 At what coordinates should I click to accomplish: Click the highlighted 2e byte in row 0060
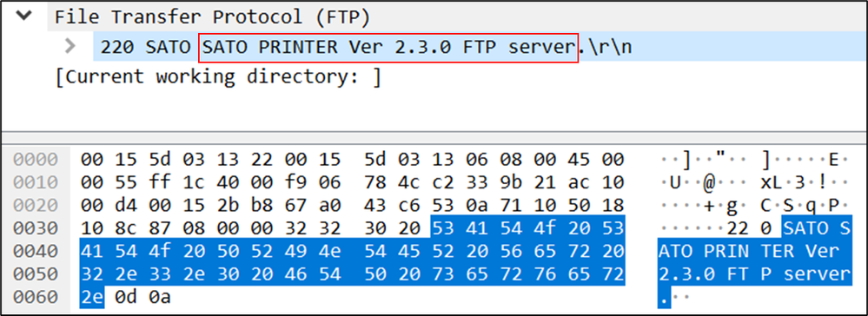[89, 298]
